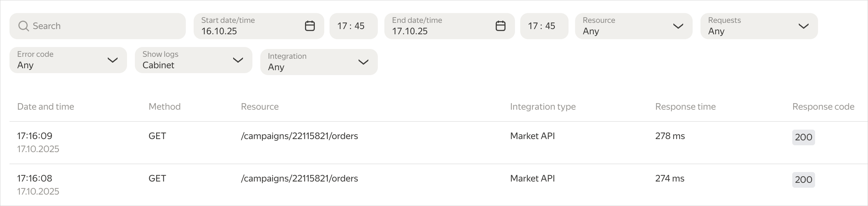Click the Search input field

(98, 26)
